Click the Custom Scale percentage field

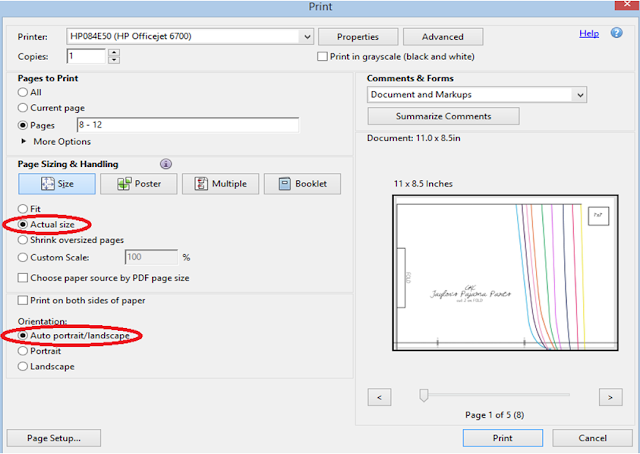click(x=151, y=257)
